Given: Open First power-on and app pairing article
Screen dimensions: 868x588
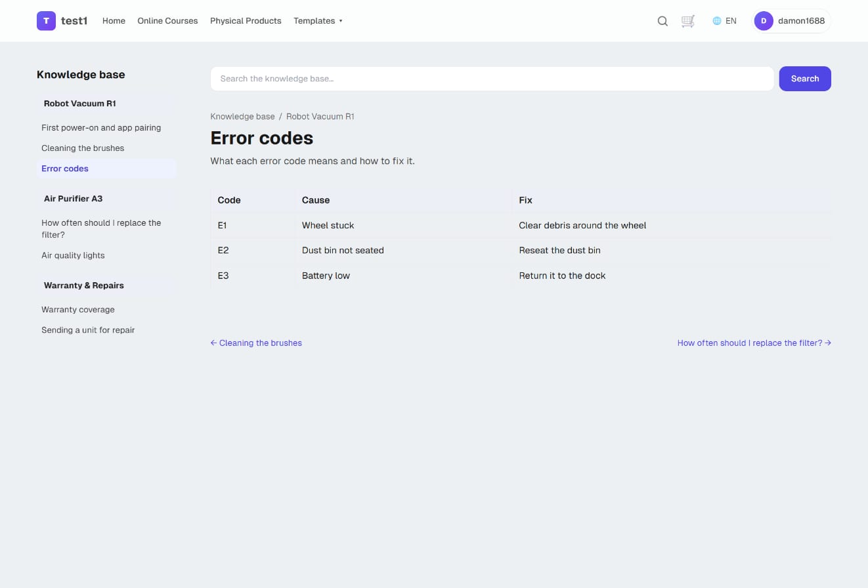Looking at the screenshot, I should (101, 127).
